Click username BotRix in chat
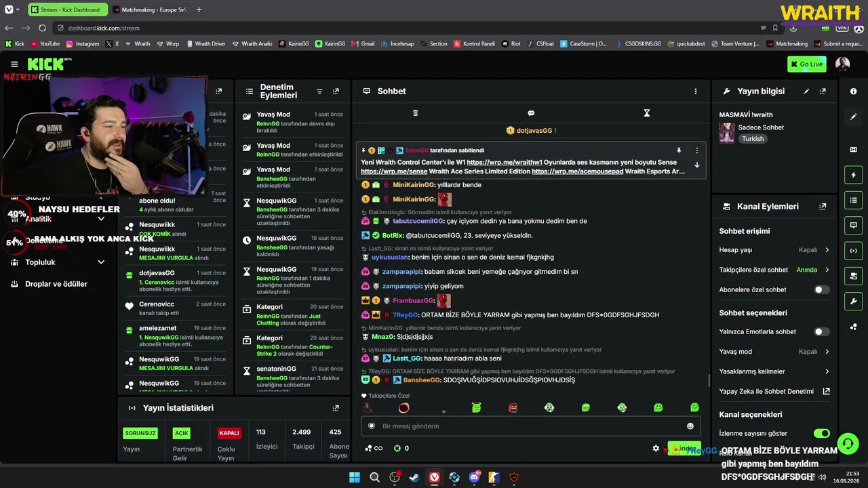Viewport: 868px width, 488px height. 393,236
